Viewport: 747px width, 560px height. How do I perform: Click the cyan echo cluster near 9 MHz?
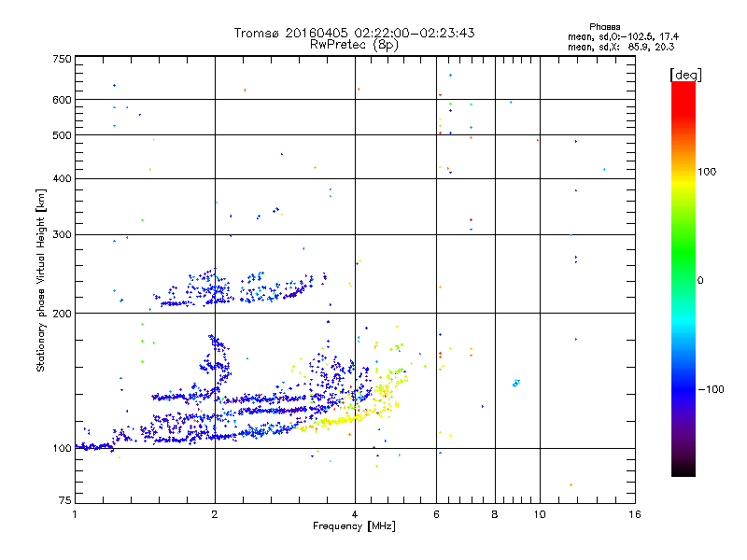click(x=516, y=383)
